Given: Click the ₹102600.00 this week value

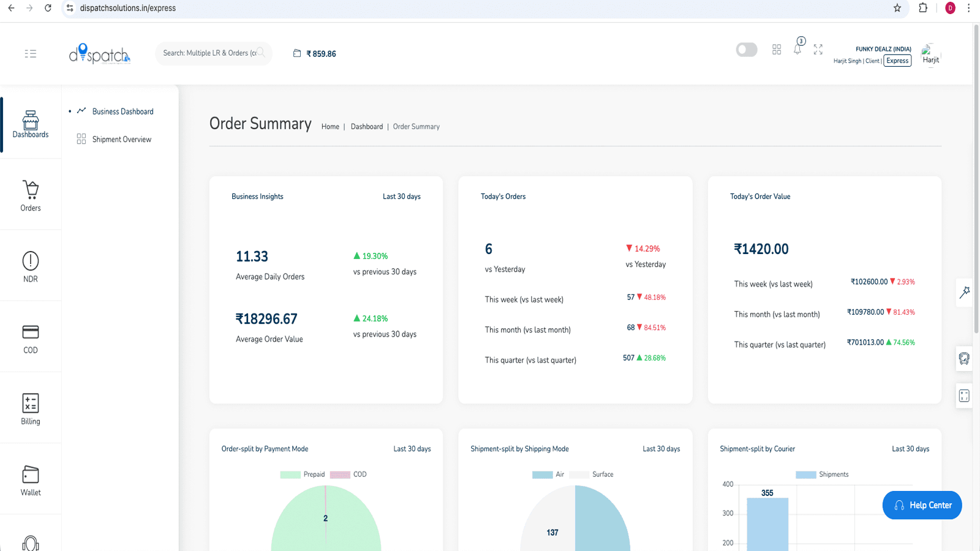Looking at the screenshot, I should click(869, 282).
